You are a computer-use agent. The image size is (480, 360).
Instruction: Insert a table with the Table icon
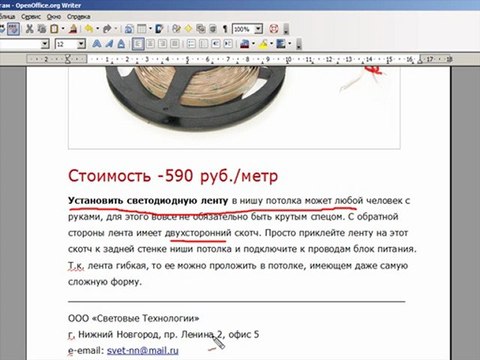[142, 29]
